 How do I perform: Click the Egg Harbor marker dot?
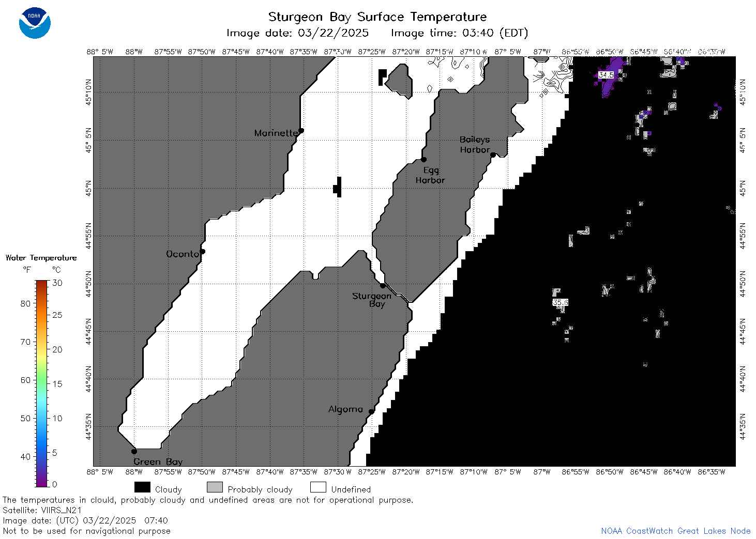point(424,159)
